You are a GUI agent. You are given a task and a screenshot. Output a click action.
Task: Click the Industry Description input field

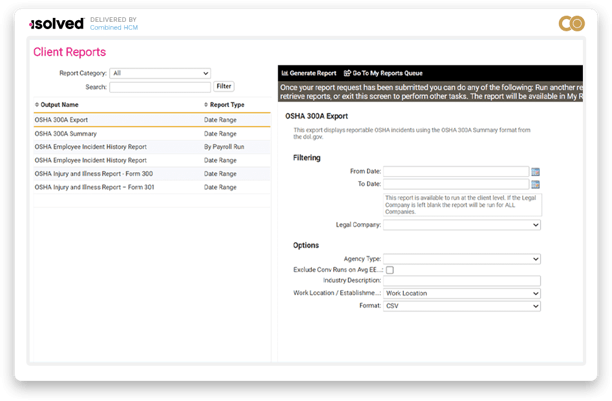pos(462,281)
